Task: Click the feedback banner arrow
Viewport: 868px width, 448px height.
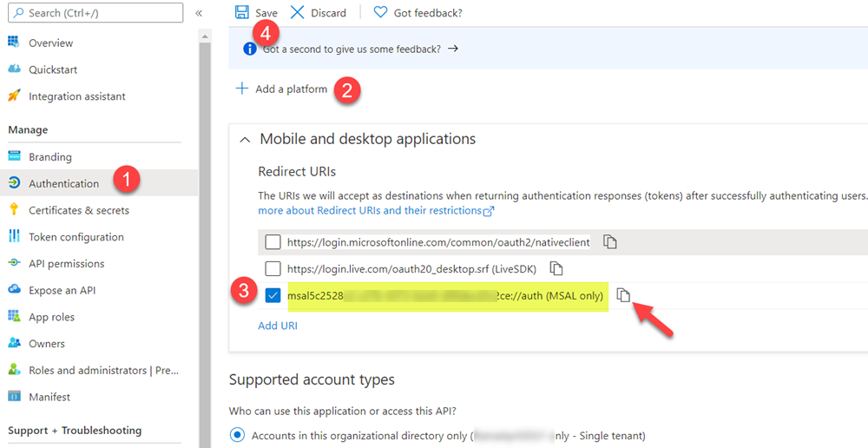Action: tap(453, 49)
